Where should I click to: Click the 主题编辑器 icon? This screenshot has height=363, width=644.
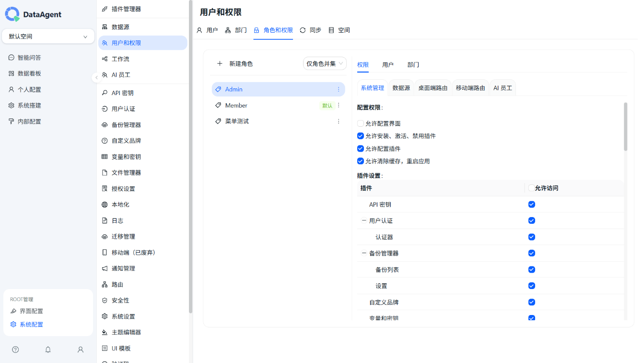click(x=105, y=332)
